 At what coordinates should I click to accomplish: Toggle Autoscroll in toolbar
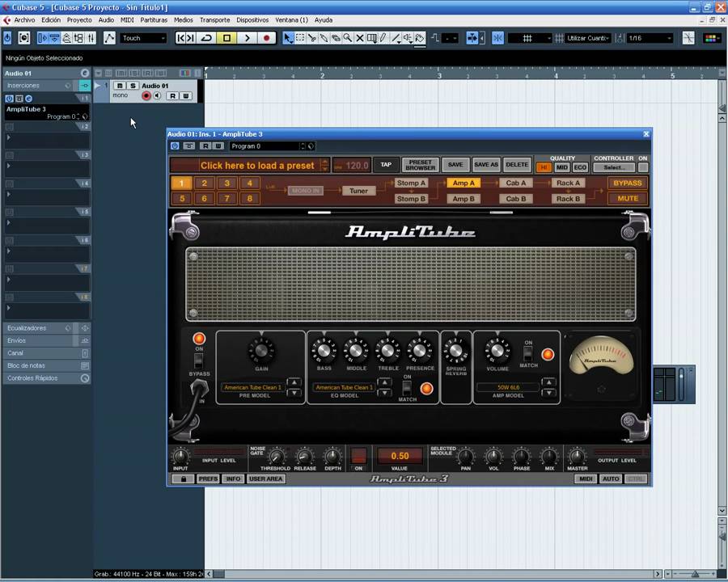(472, 38)
